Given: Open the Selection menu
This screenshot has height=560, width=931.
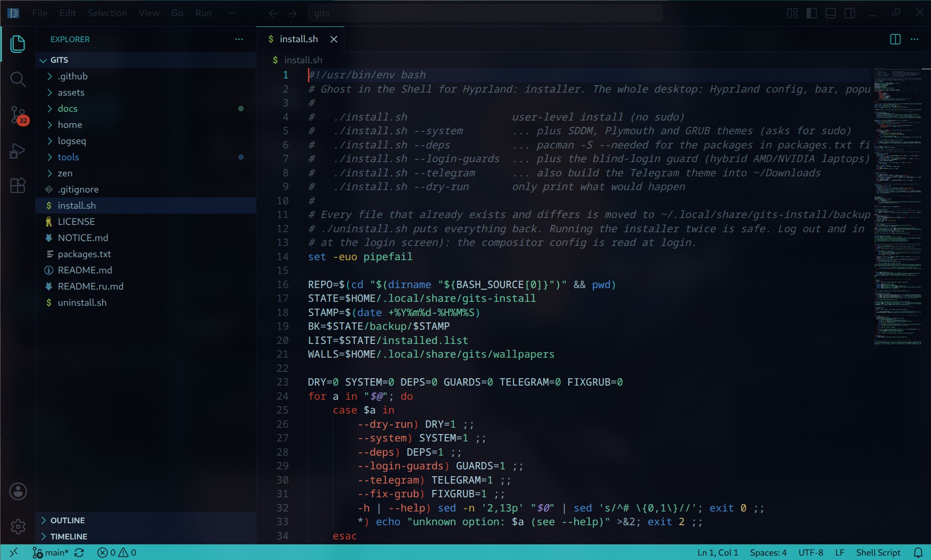Looking at the screenshot, I should (x=107, y=13).
